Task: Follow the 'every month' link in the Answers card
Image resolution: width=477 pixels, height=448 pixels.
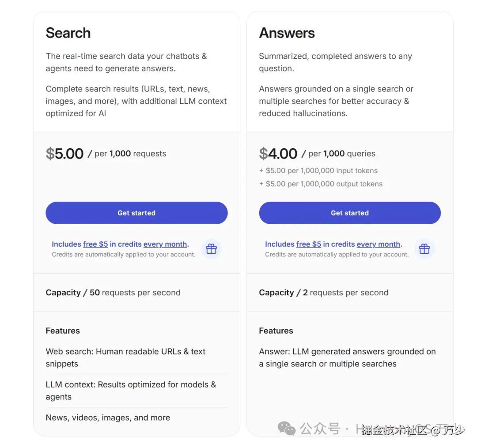Action: click(379, 244)
